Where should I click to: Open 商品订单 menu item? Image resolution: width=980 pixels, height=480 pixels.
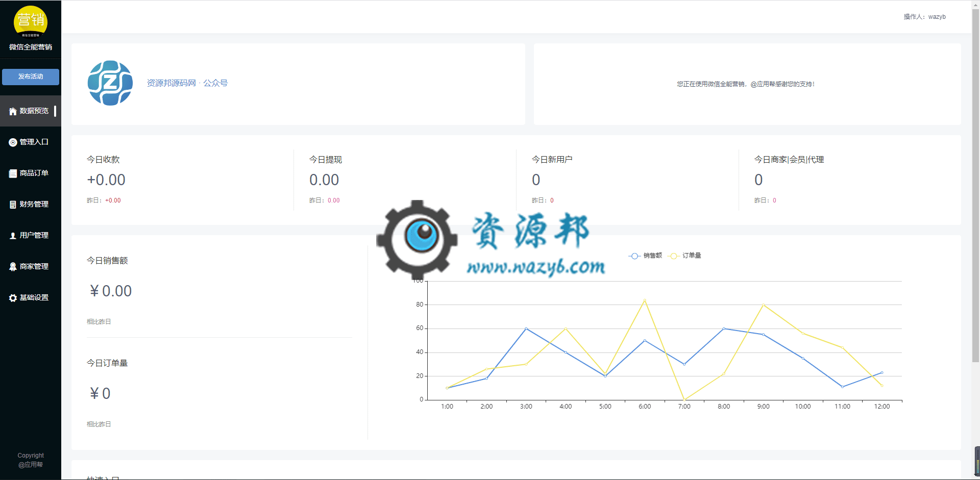tap(31, 173)
